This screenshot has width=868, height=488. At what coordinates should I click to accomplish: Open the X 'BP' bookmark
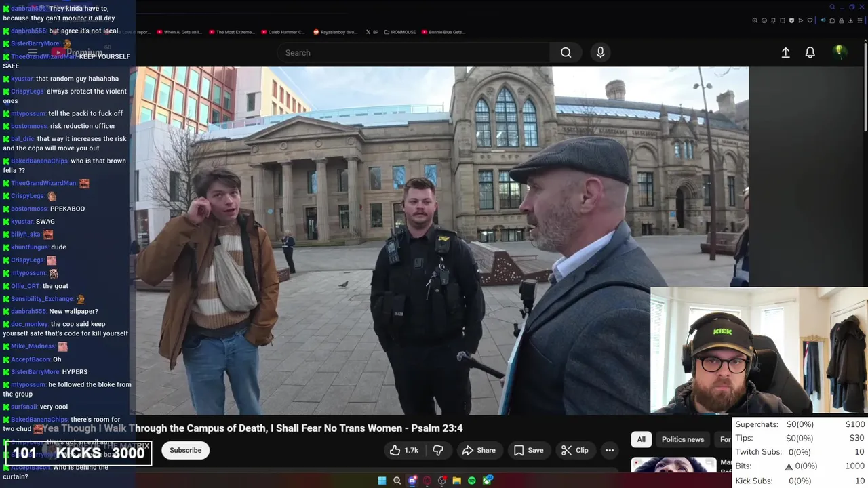click(372, 32)
